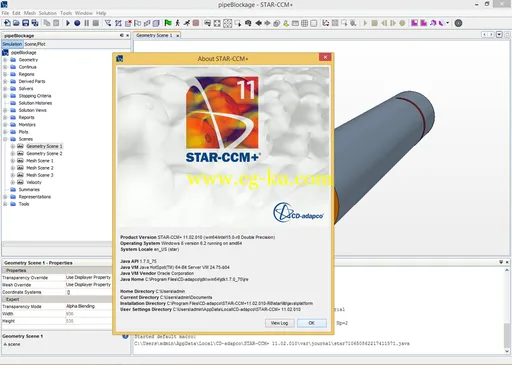Open the File menu
Screen dimensions: 512x365
(5, 13)
